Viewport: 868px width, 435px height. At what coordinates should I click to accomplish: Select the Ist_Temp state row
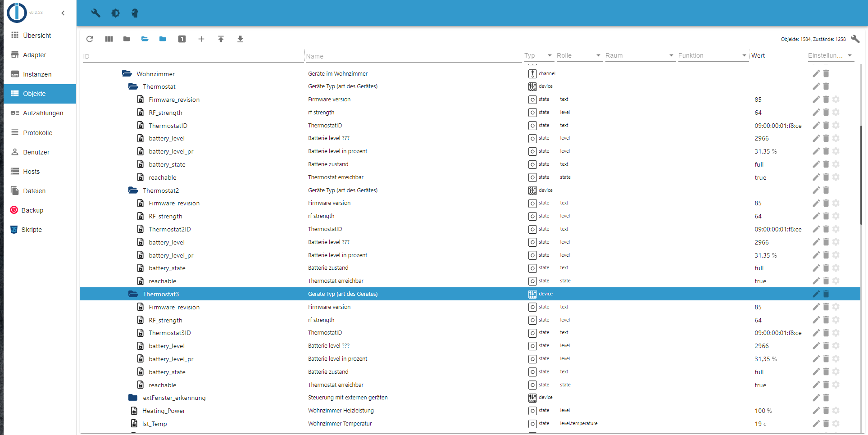[470, 424]
